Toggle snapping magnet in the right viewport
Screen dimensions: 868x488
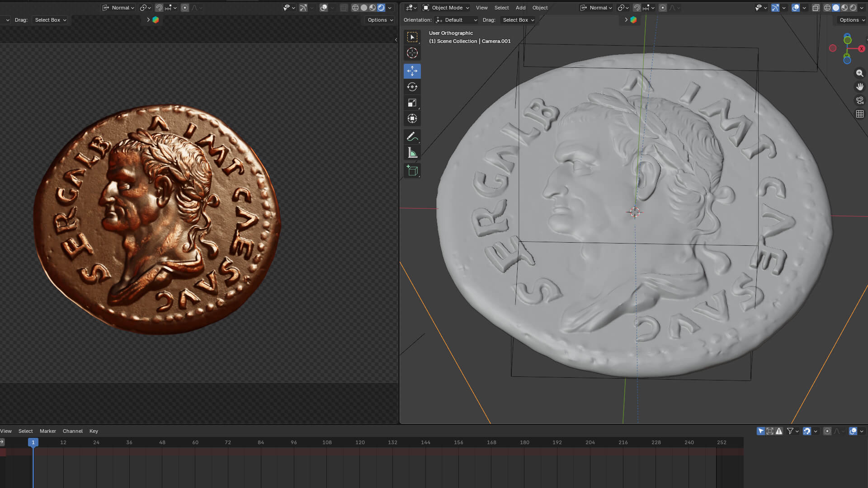point(637,8)
